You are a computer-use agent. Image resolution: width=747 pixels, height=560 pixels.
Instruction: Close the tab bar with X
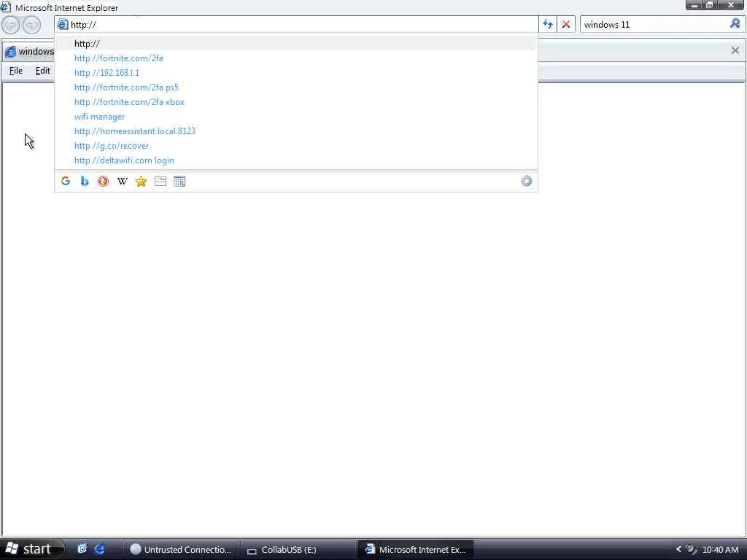tap(735, 50)
